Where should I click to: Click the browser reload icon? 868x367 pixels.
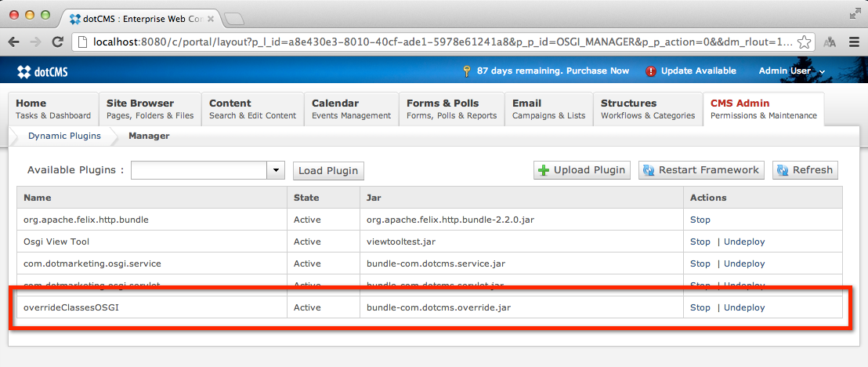tap(57, 42)
